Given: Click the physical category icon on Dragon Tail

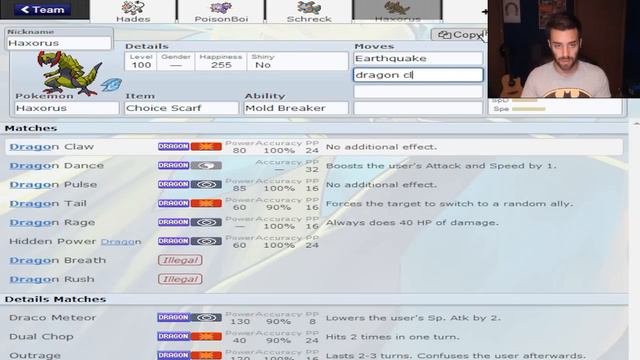Looking at the screenshot, I should coord(206,203).
